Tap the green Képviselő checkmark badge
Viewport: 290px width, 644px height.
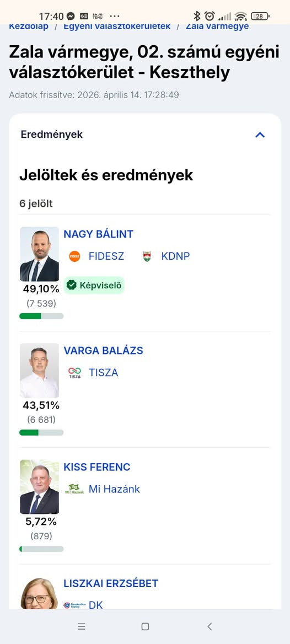94,285
